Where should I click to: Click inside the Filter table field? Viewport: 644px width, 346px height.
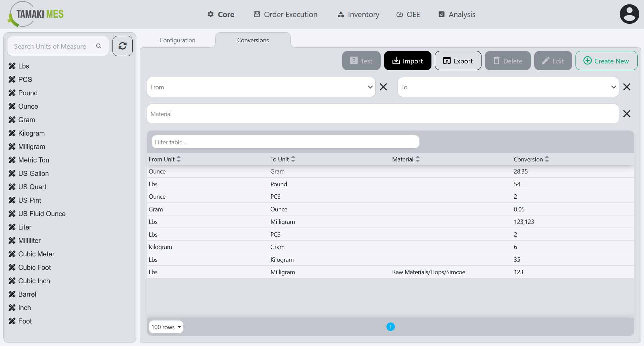pos(285,142)
